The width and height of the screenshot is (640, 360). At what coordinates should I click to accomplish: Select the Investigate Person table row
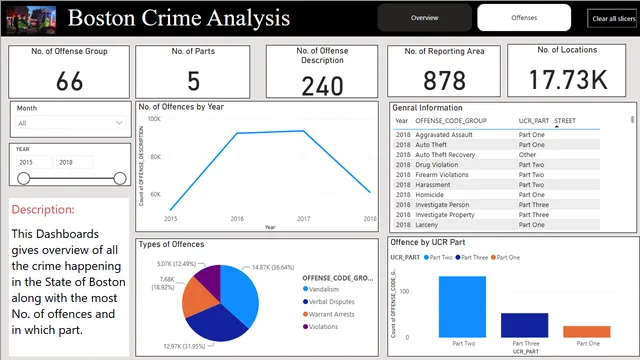point(496,204)
